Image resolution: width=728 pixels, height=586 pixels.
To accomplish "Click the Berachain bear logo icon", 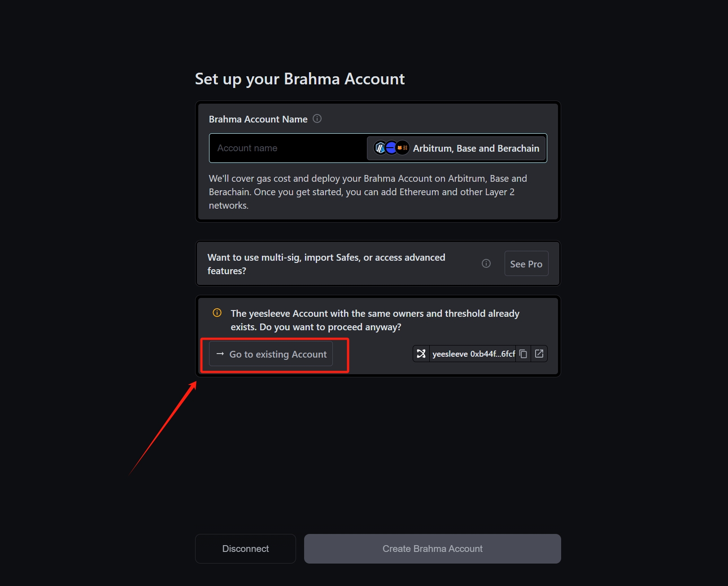I will pos(402,148).
